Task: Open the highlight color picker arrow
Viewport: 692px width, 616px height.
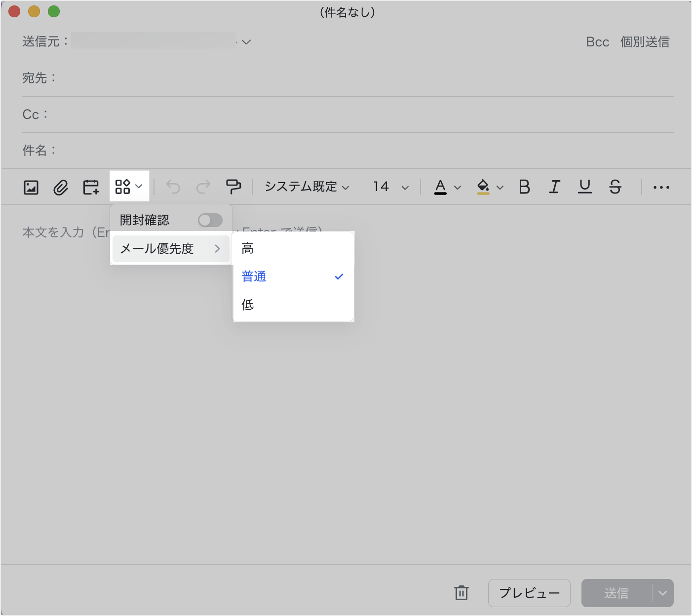Action: click(x=500, y=188)
